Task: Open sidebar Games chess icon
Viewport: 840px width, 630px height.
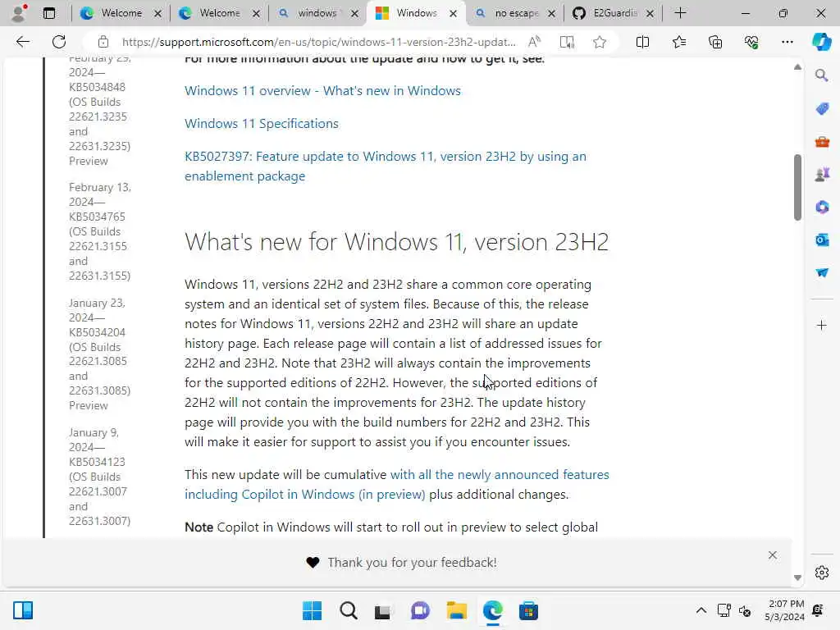Action: pos(822,175)
